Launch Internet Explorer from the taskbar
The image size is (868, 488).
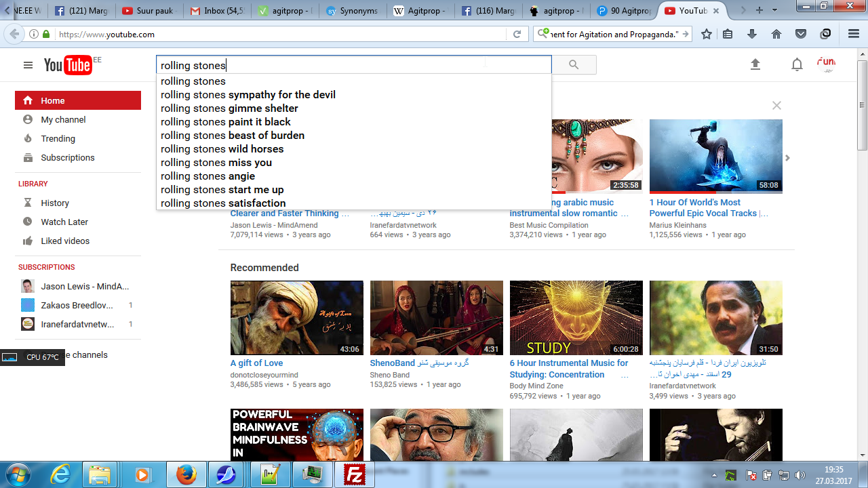(x=60, y=474)
